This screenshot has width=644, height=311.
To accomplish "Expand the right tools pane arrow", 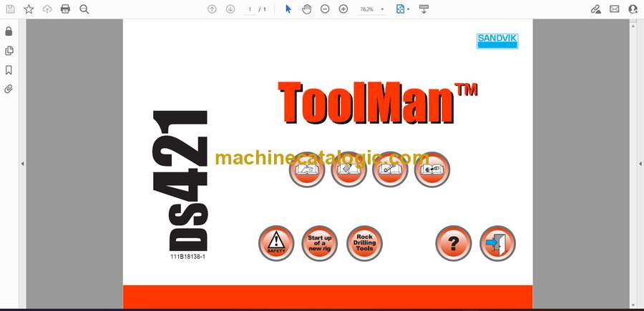I will pyautogui.click(x=640, y=164).
